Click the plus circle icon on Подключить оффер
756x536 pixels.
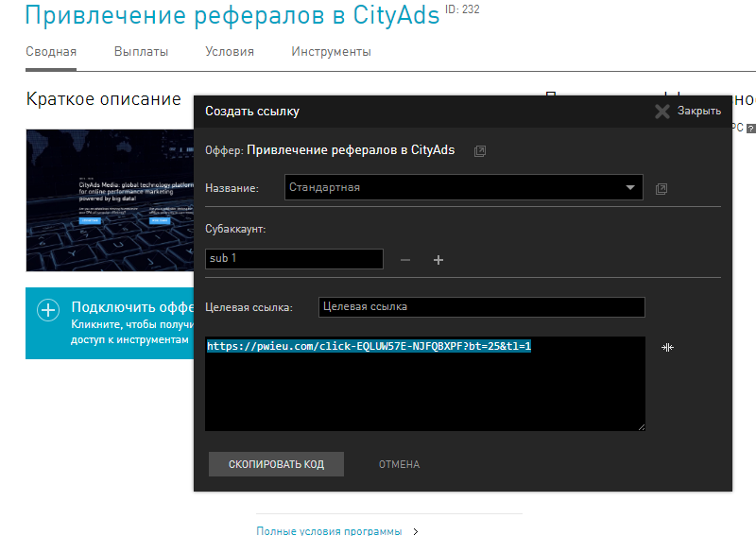coord(48,310)
